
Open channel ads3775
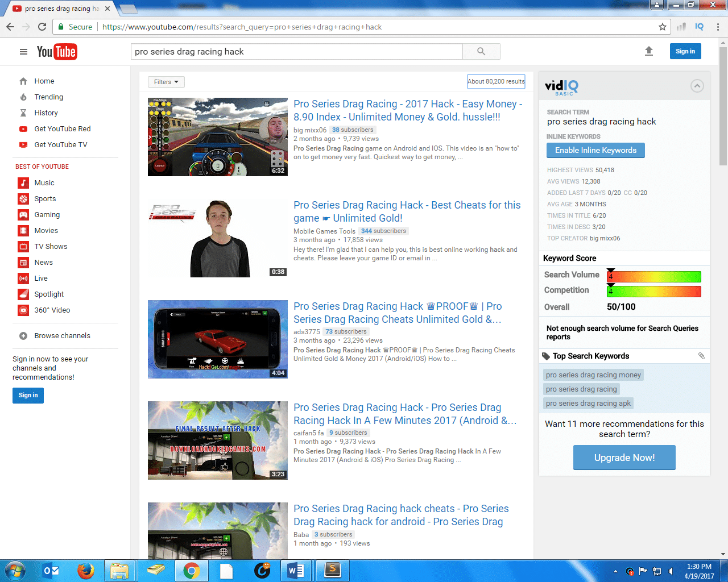pos(307,332)
